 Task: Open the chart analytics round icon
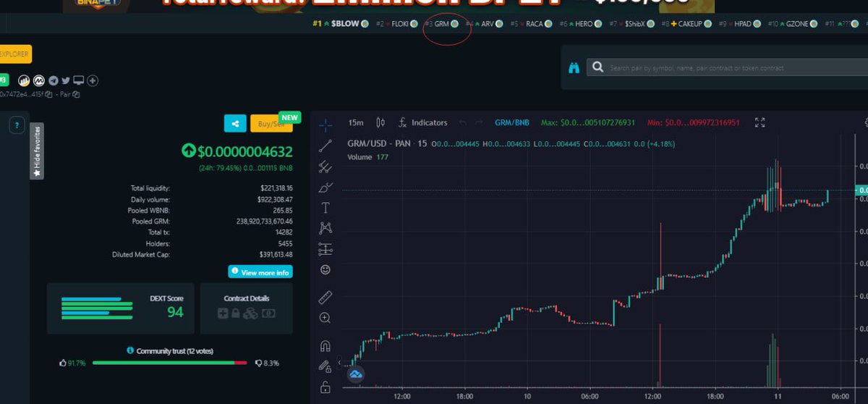pos(24,80)
